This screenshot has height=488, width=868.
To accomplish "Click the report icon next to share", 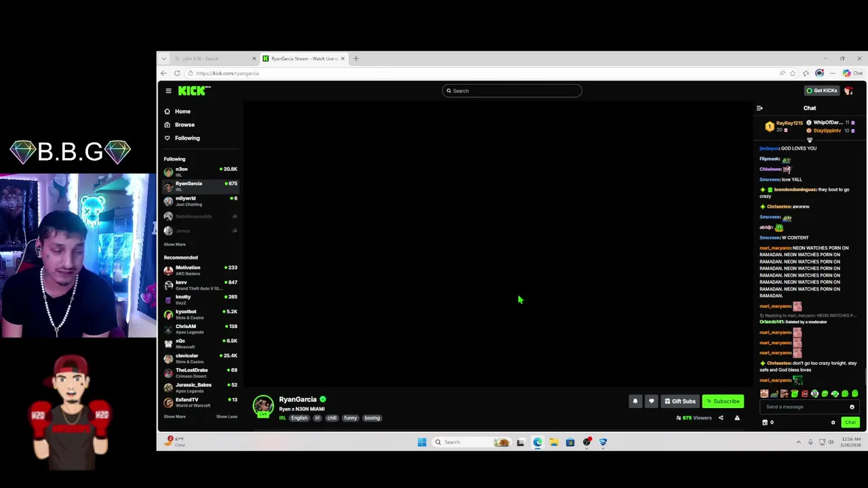I will (737, 418).
